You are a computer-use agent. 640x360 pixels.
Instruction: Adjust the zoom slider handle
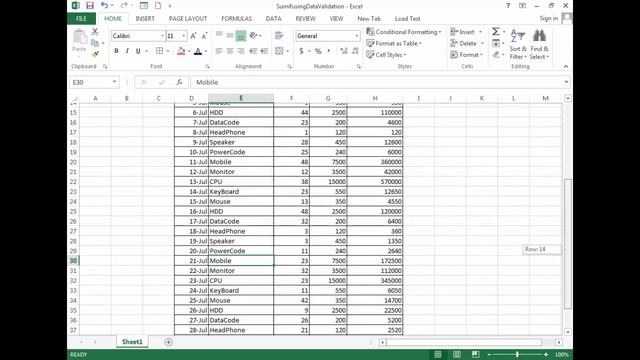517,354
